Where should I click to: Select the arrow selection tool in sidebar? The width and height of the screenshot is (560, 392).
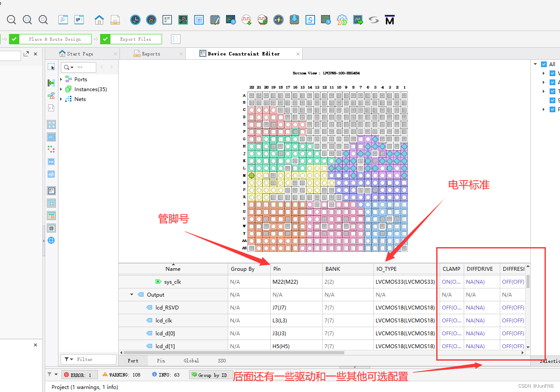tap(51, 67)
